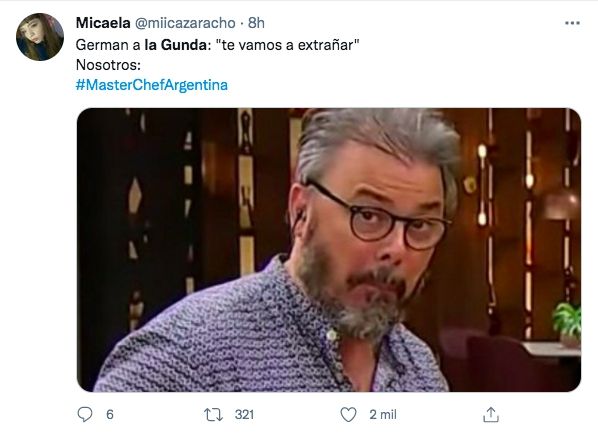This screenshot has width=598, height=436.
Task: Click the display name Micaela
Action: pos(103,23)
